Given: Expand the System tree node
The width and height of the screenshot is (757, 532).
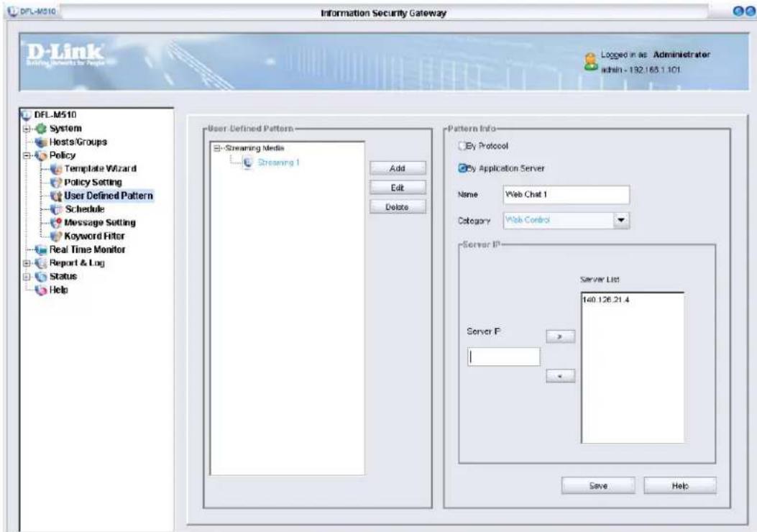Looking at the screenshot, I should tap(27, 129).
